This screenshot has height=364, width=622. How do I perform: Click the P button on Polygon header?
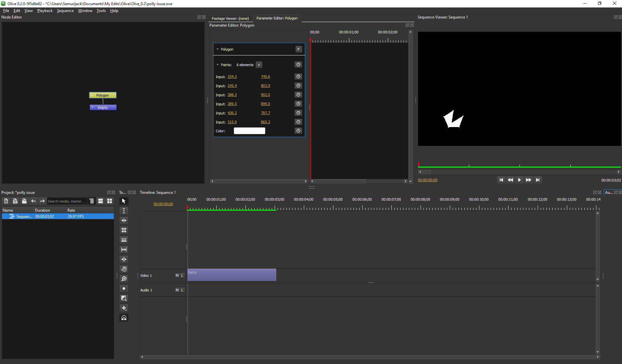point(298,49)
